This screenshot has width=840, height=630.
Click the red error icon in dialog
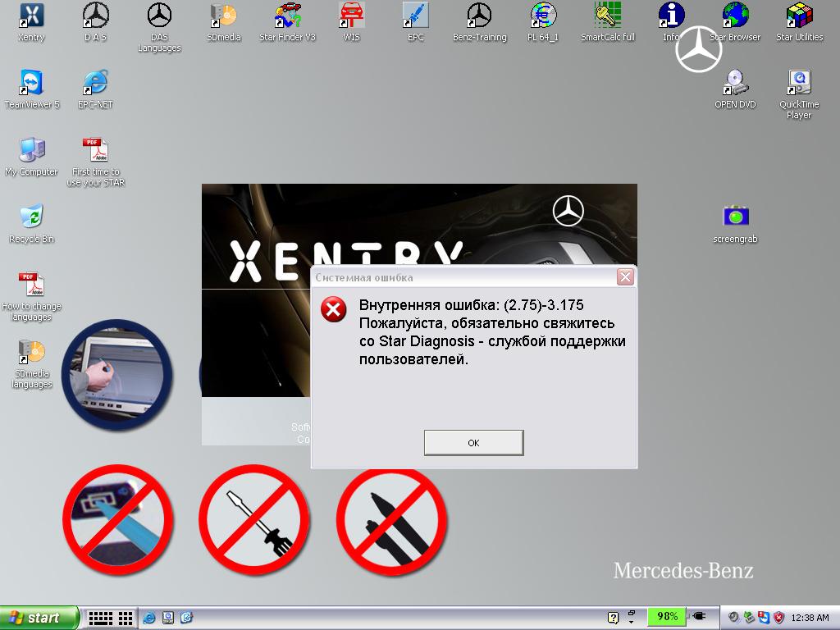coord(333,309)
